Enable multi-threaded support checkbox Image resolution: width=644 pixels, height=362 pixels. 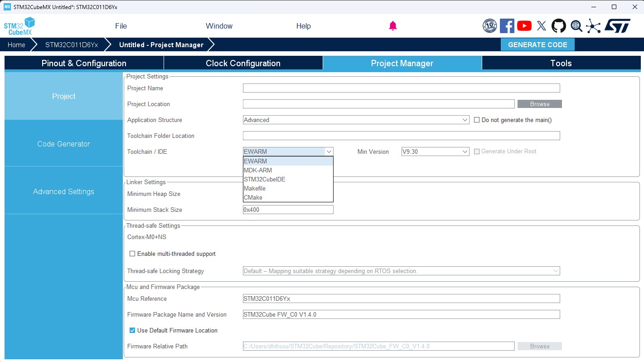[132, 254]
